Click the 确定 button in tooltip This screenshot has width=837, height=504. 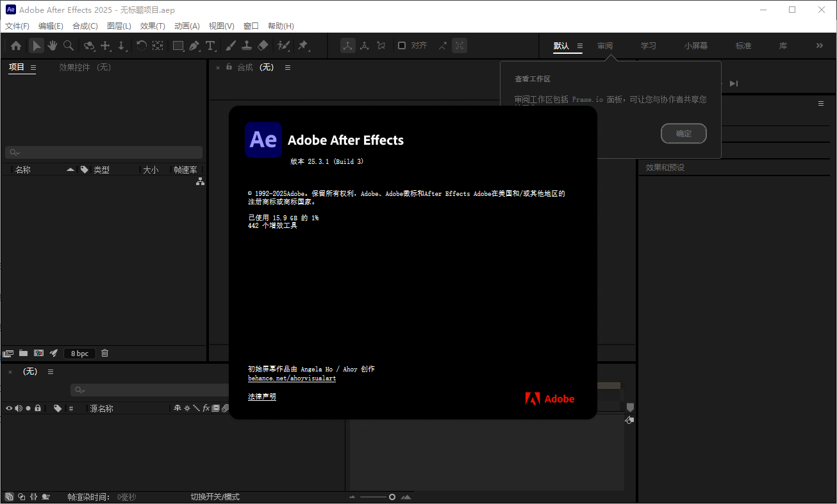coord(684,134)
